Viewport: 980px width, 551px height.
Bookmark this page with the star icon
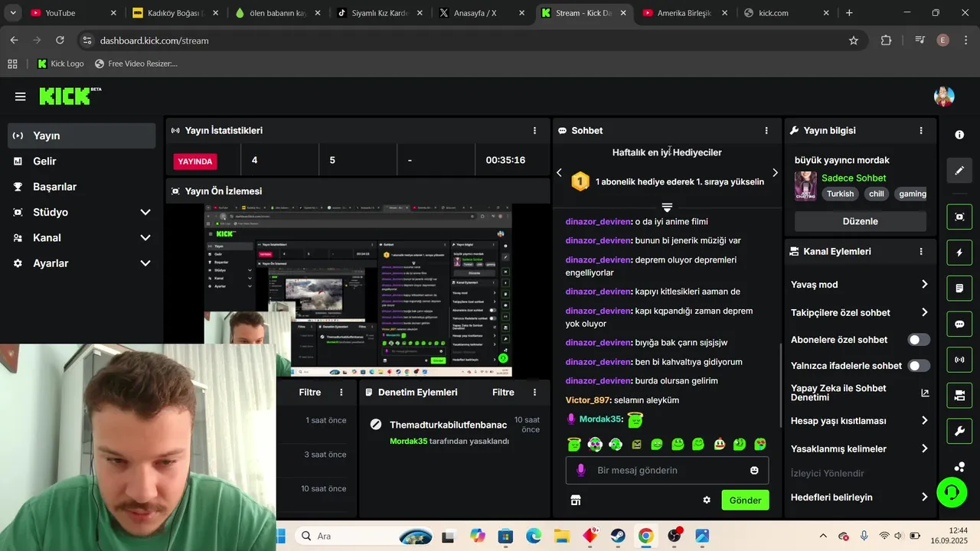pyautogui.click(x=854, y=41)
